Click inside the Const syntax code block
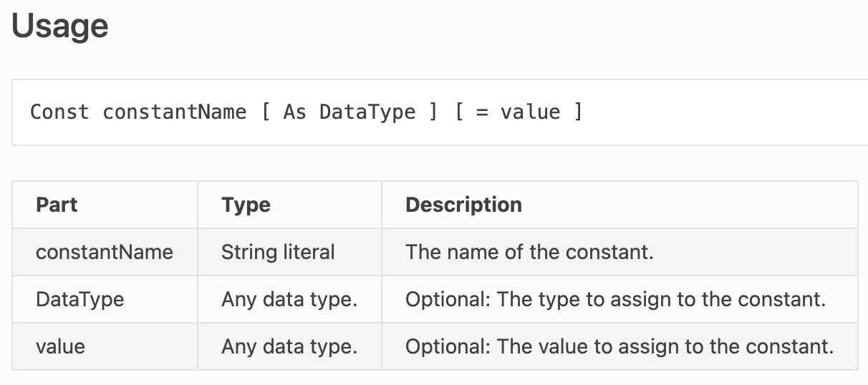This screenshot has height=385, width=868. pyautogui.click(x=440, y=112)
